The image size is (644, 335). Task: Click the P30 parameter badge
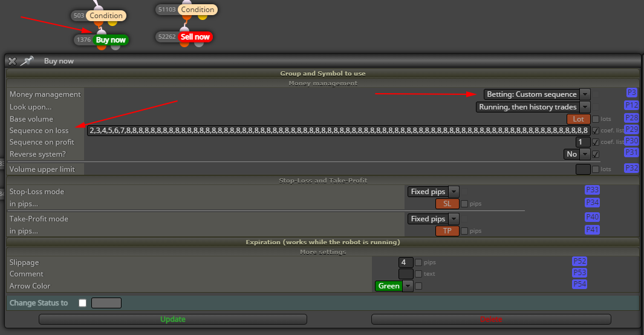(632, 141)
